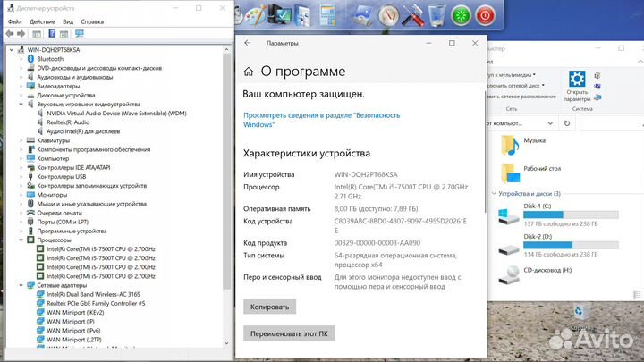The width and height of the screenshot is (644, 362).
Task: Open the screwdriver and wrench tools icon
Action: (x=412, y=15)
